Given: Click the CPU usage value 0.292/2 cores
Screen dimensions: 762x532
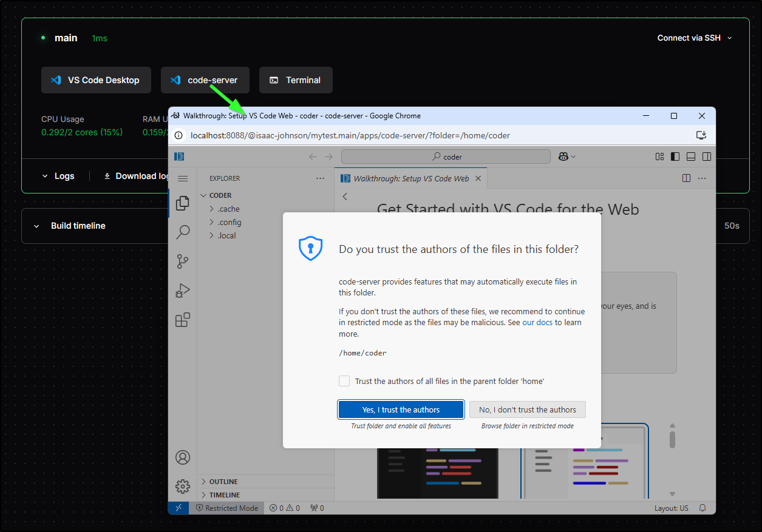Looking at the screenshot, I should 82,132.
